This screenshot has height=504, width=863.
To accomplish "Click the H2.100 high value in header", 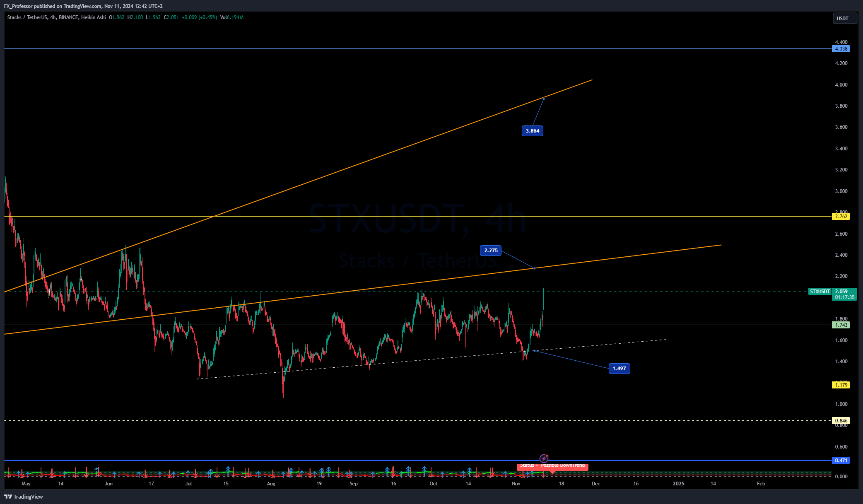I will pyautogui.click(x=135, y=17).
